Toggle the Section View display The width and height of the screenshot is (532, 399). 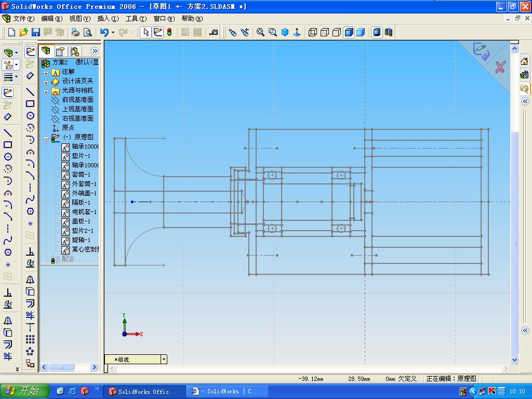[389, 32]
